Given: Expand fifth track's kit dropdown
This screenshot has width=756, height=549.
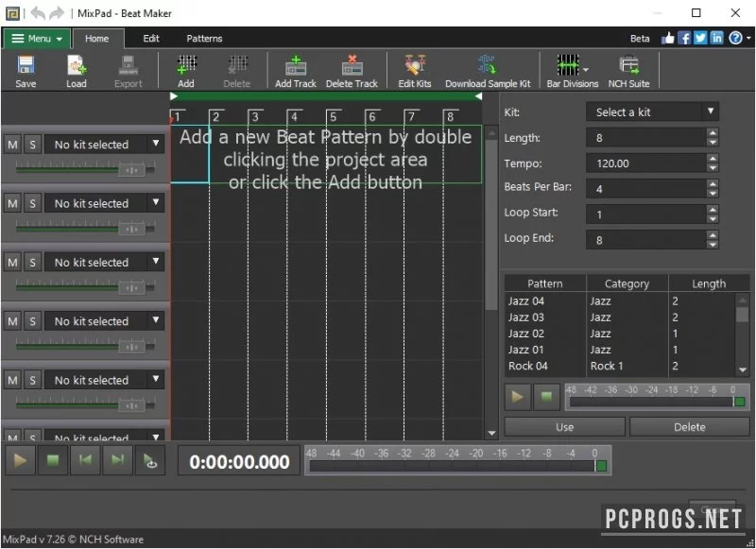Looking at the screenshot, I should pyautogui.click(x=156, y=379).
